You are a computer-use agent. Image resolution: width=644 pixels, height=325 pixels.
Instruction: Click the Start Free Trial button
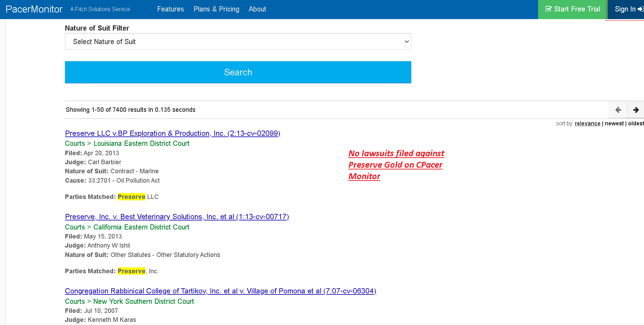(x=572, y=9)
